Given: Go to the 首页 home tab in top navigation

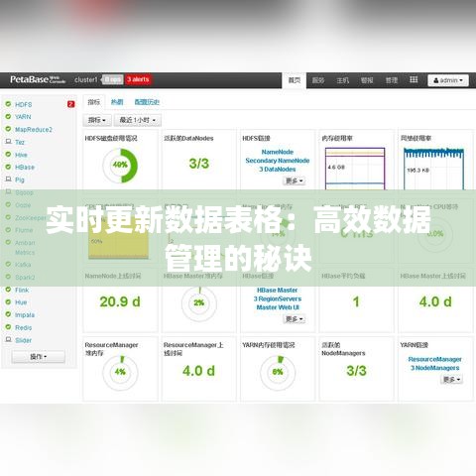Looking at the screenshot, I should click(295, 80).
